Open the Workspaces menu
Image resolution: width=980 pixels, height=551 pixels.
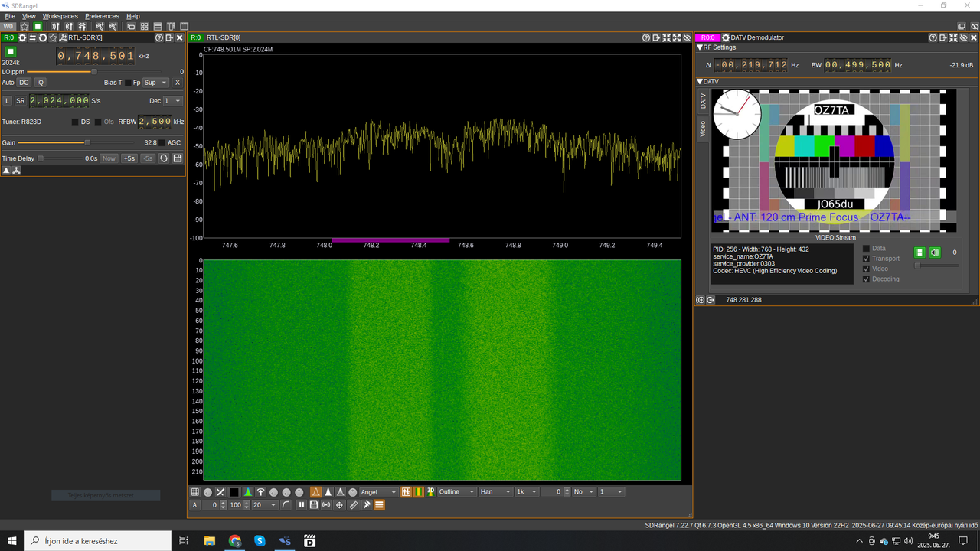60,16
